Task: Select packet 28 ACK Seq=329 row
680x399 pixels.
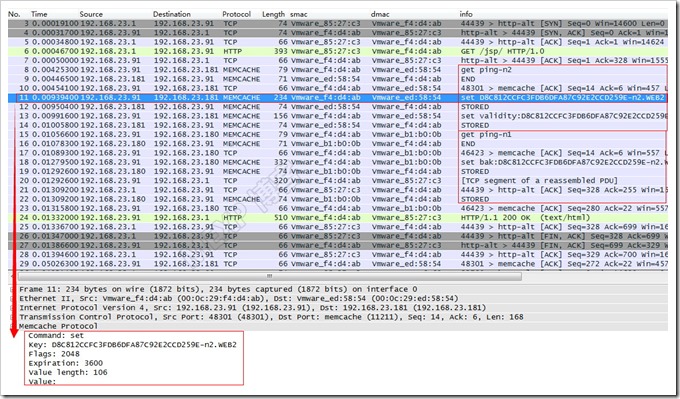Action: tap(338, 255)
